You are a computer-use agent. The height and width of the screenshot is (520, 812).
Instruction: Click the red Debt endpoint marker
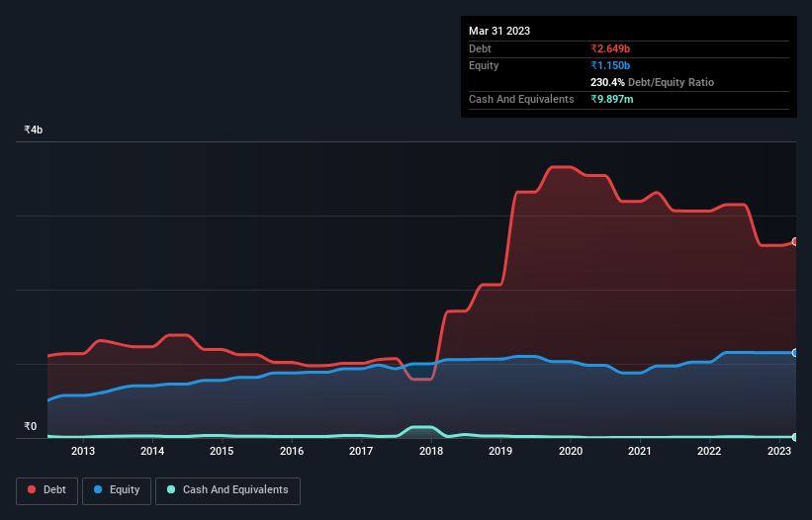pos(795,241)
